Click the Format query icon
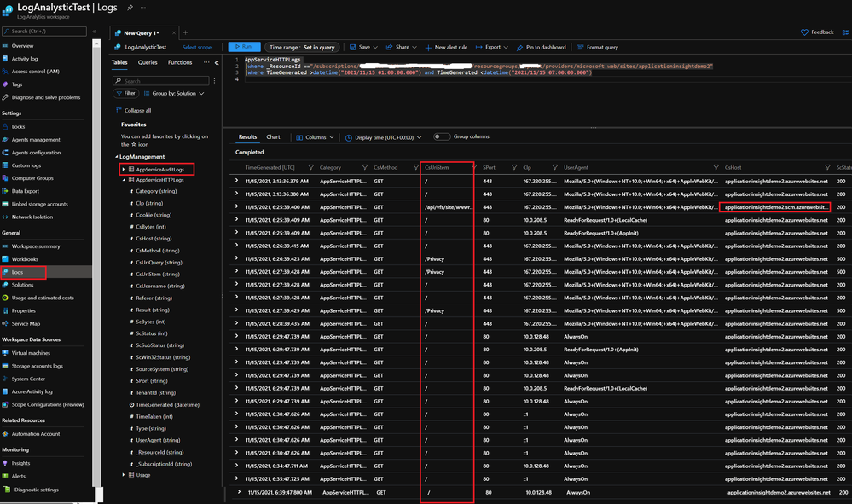 pos(580,47)
